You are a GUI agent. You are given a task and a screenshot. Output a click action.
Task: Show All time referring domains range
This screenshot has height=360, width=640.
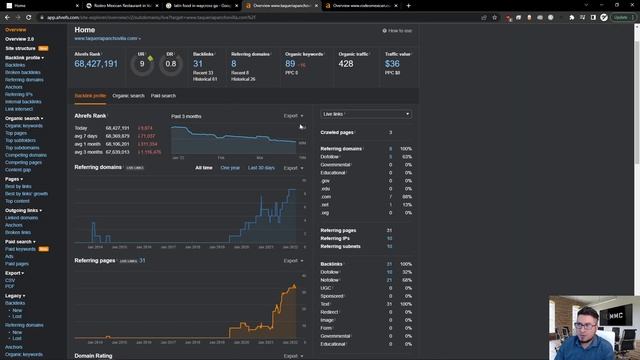(204, 168)
